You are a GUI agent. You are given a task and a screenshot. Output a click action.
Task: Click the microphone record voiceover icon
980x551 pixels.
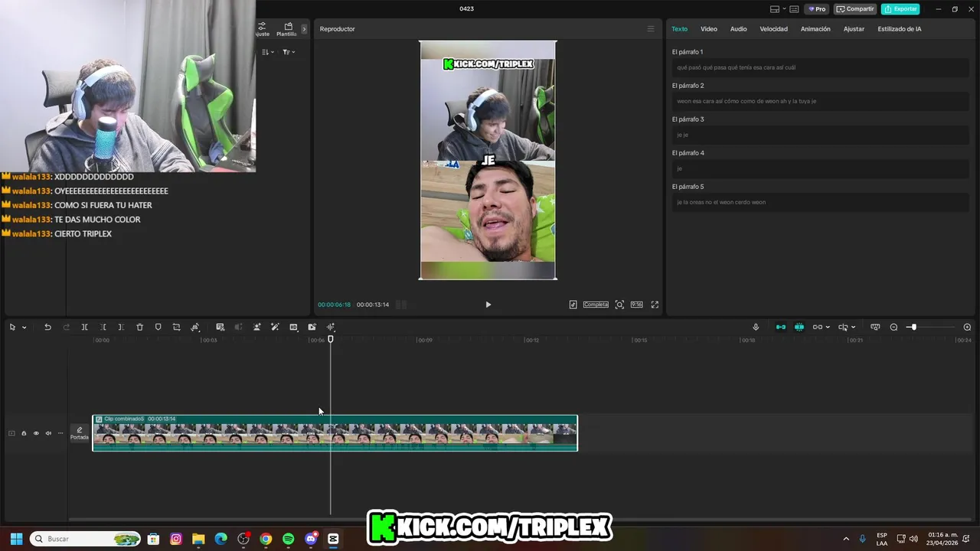(x=756, y=327)
